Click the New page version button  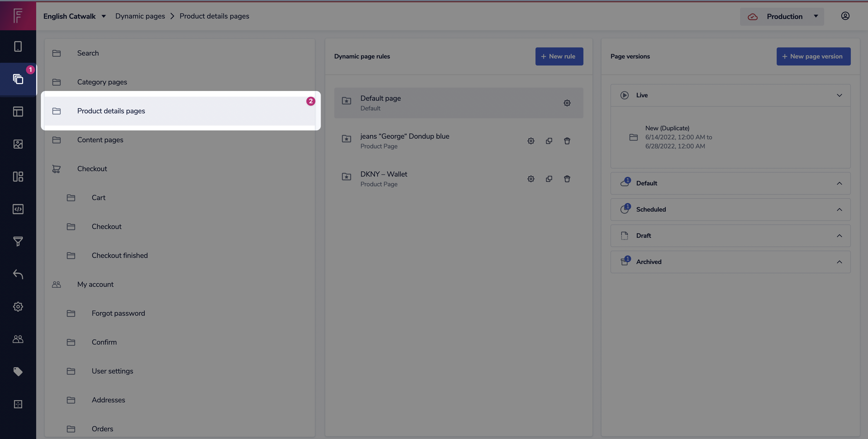pos(813,56)
